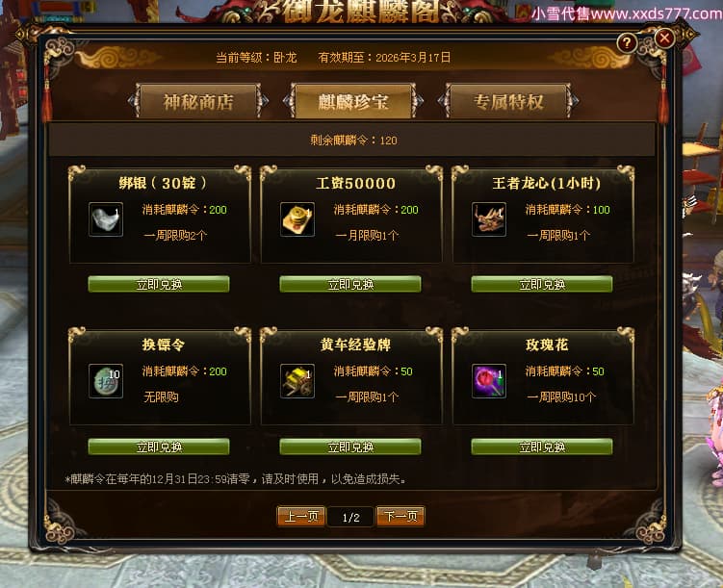
Task: Click the gold coins salary icon
Action: 297,219
